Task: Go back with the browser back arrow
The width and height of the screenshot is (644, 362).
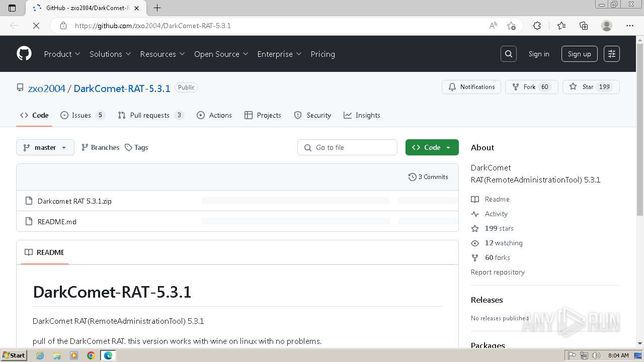Action: coord(14,26)
